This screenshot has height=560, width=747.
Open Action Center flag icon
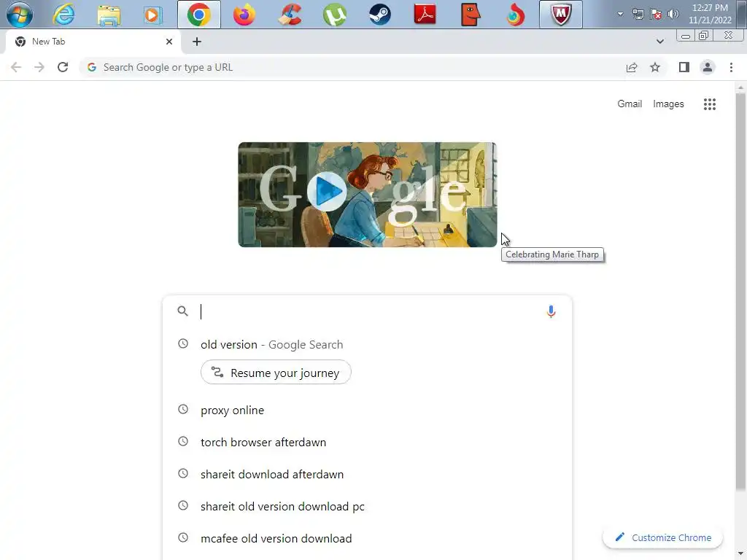[656, 14]
